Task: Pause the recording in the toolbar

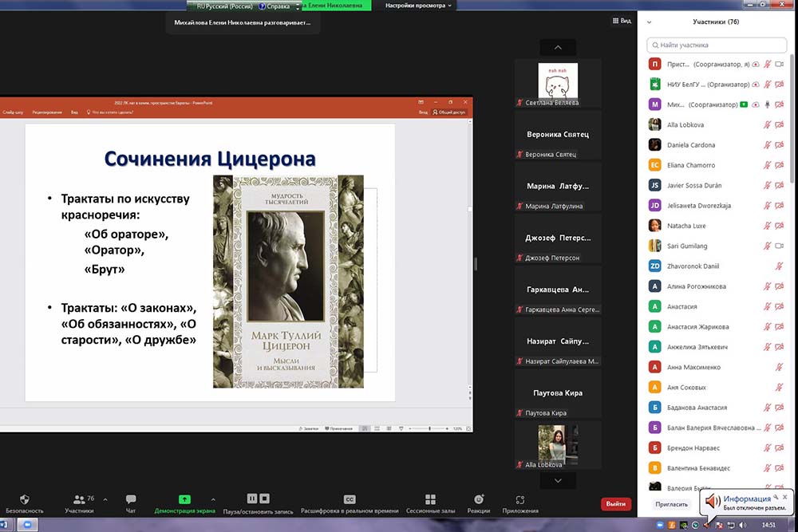Action: click(252, 499)
